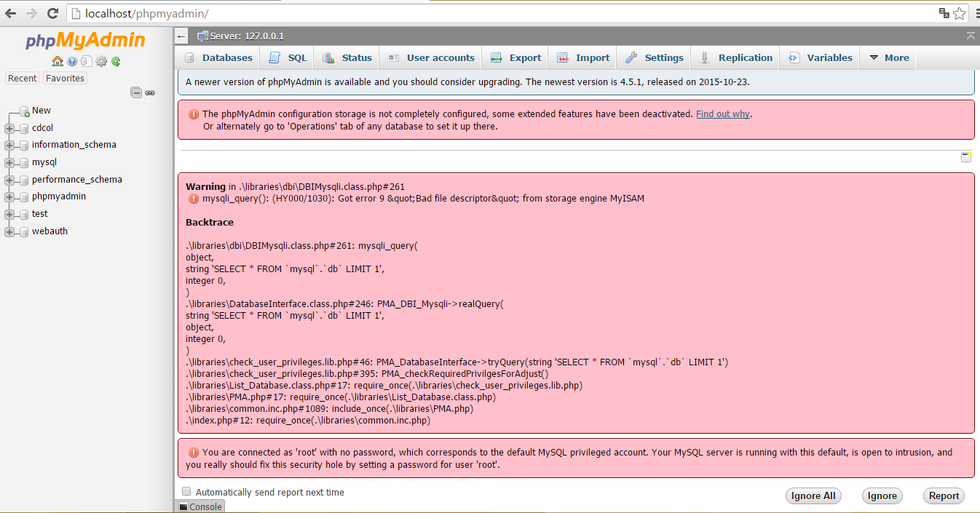Viewport: 980px width, 513px height.
Task: Reload the page with the browser refresh button
Action: pyautogui.click(x=52, y=13)
